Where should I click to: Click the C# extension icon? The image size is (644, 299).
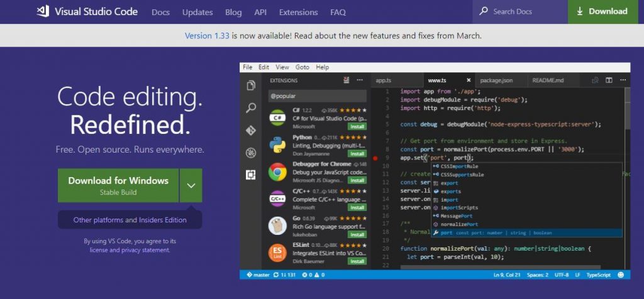[x=277, y=118]
